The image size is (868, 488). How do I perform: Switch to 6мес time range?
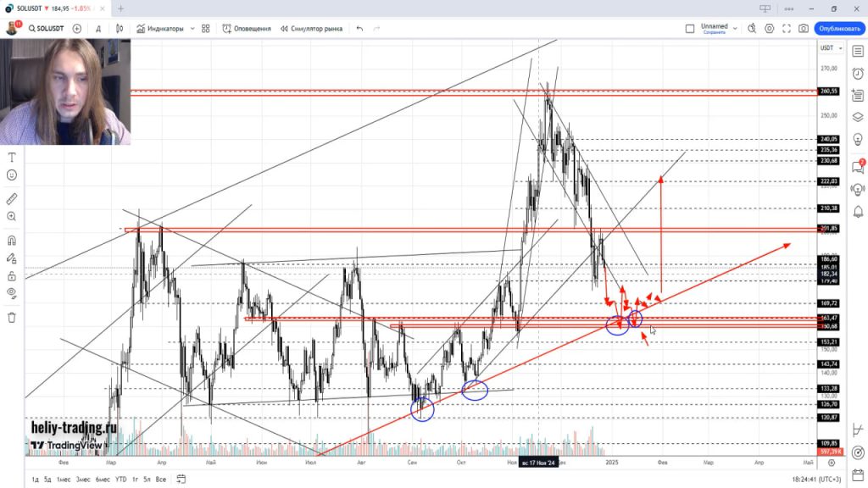point(103,480)
